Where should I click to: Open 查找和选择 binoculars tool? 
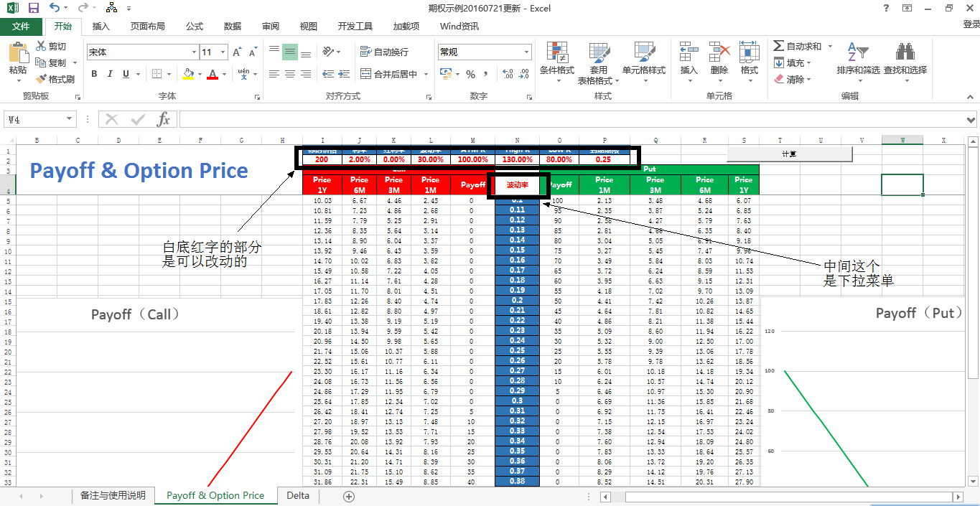tap(905, 63)
